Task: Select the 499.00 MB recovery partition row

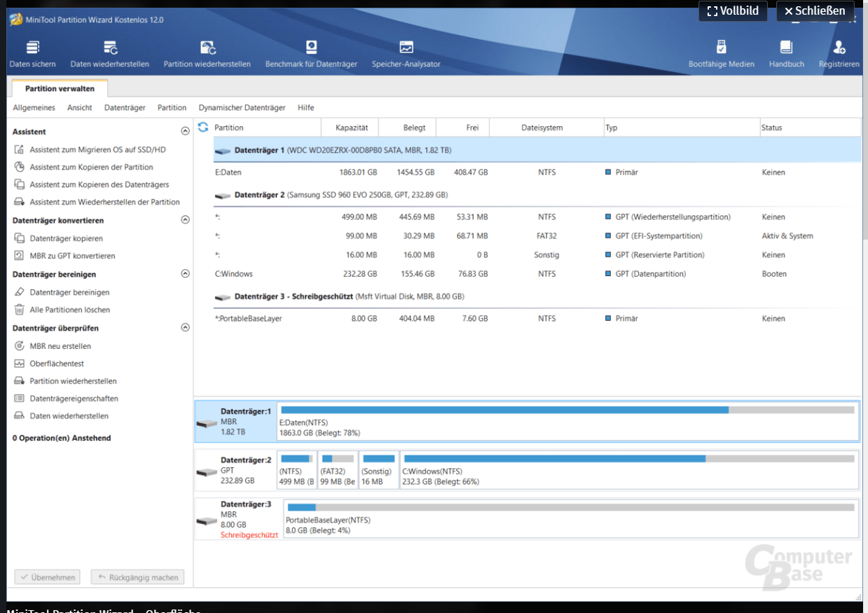Action: 537,217
